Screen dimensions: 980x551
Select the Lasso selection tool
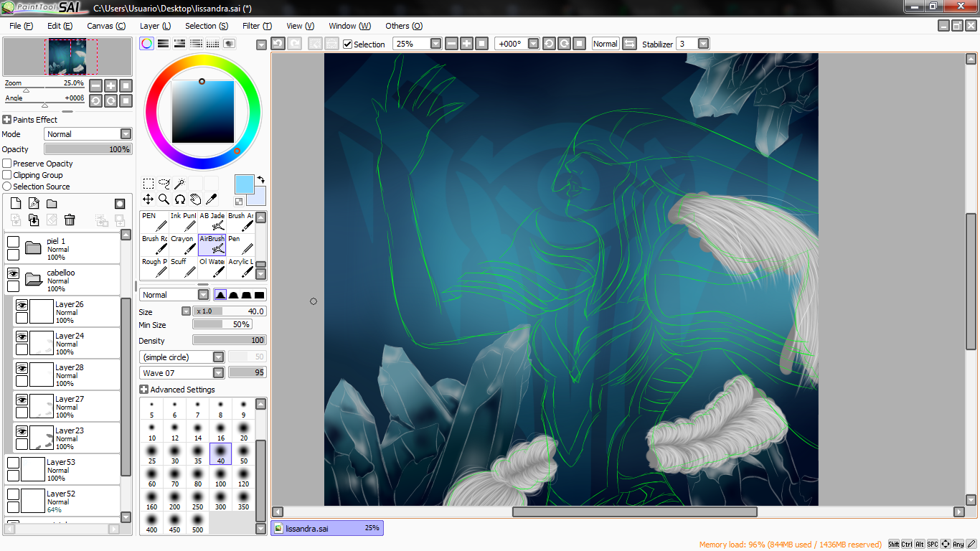[x=164, y=184]
